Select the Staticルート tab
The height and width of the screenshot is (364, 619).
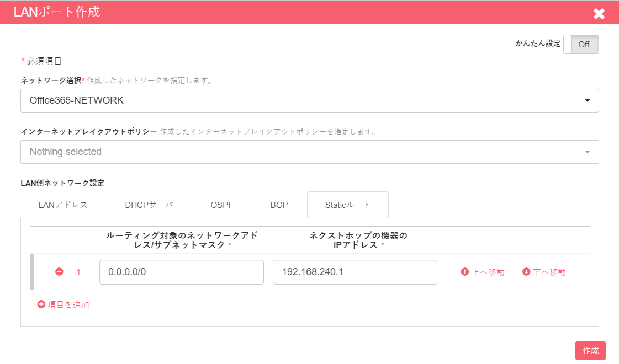click(347, 204)
